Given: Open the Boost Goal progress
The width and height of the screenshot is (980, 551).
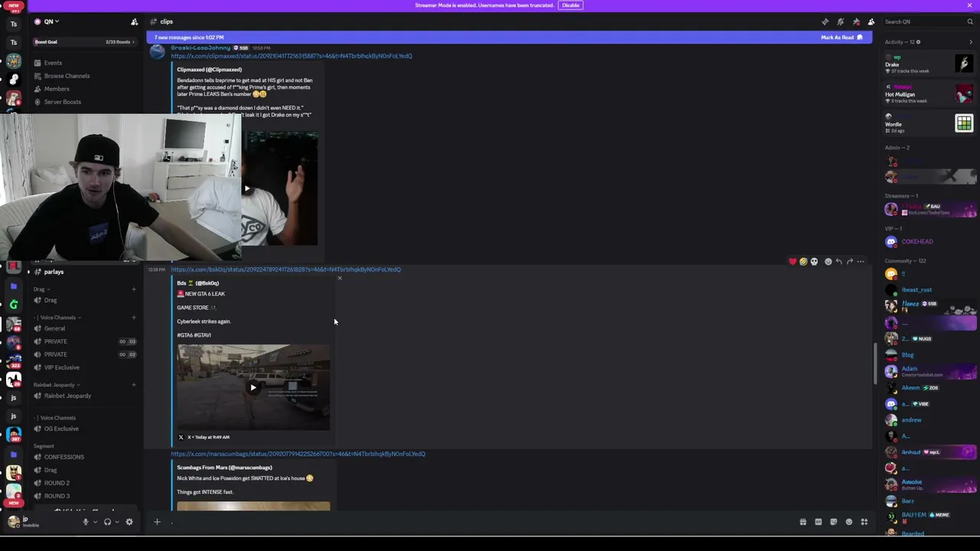Looking at the screenshot, I should 84,42.
